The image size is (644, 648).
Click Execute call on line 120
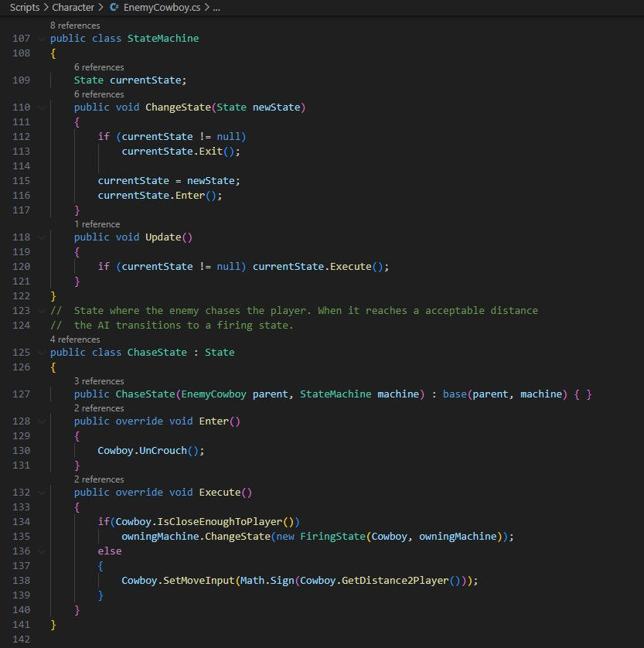tap(351, 267)
